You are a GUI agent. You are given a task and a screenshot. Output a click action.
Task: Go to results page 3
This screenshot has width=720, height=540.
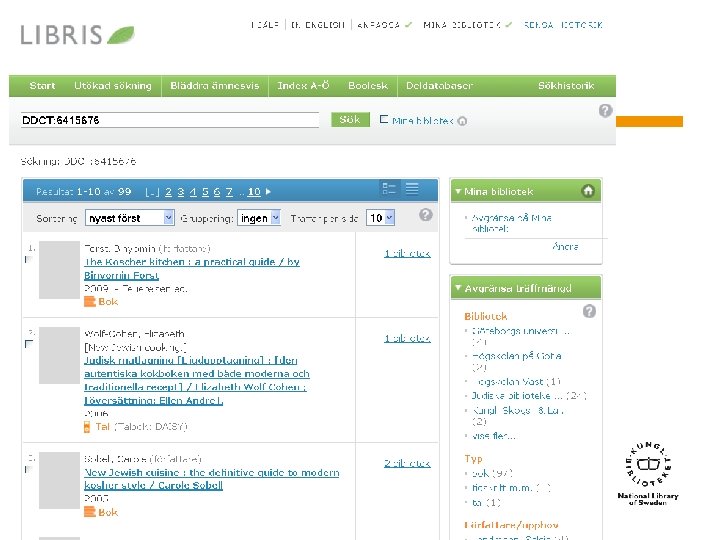point(181,192)
